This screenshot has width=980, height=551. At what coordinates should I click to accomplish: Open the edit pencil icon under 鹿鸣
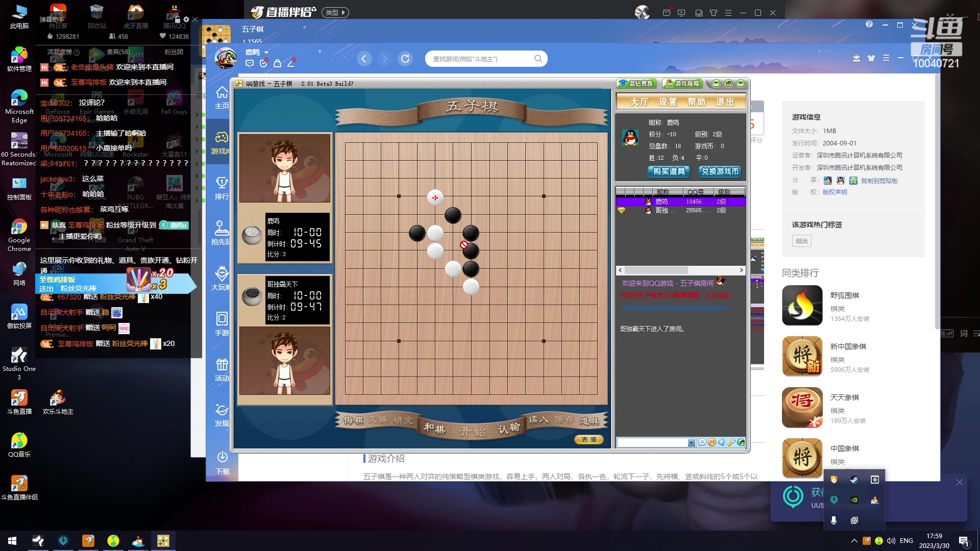point(291,63)
